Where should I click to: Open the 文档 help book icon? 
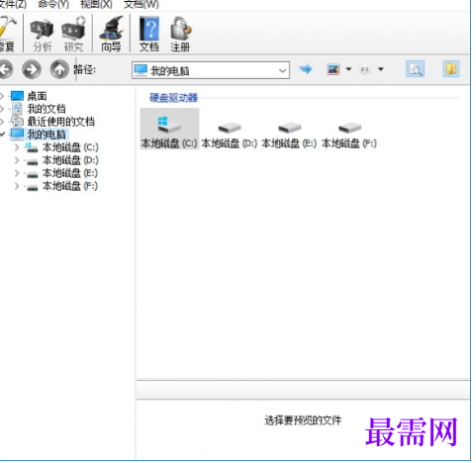149,35
